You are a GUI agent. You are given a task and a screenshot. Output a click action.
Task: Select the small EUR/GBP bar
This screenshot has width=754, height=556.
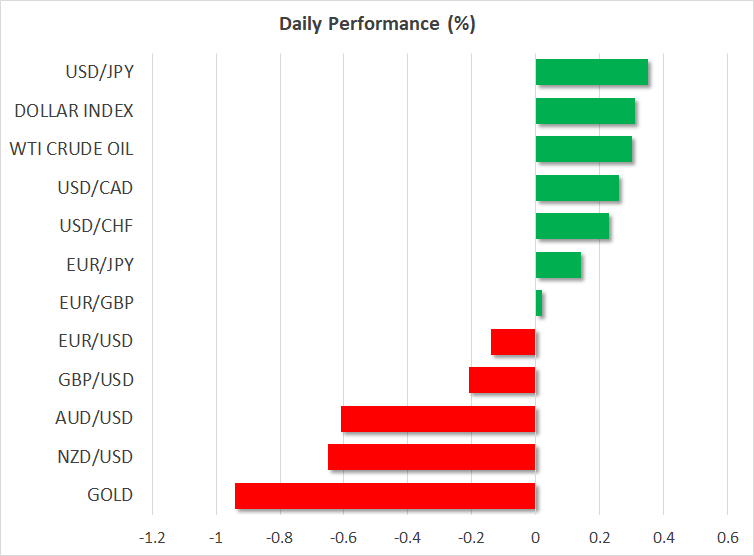coord(539,303)
